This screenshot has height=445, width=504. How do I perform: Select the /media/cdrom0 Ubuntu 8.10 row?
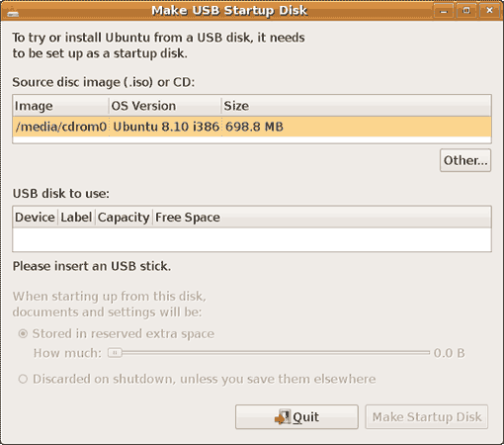(252, 127)
